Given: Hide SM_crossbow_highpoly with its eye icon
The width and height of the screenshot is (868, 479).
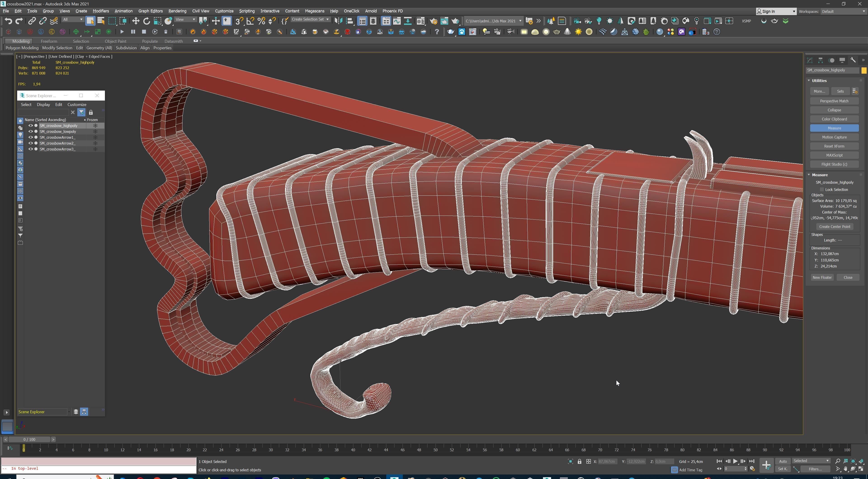Looking at the screenshot, I should click(30, 126).
